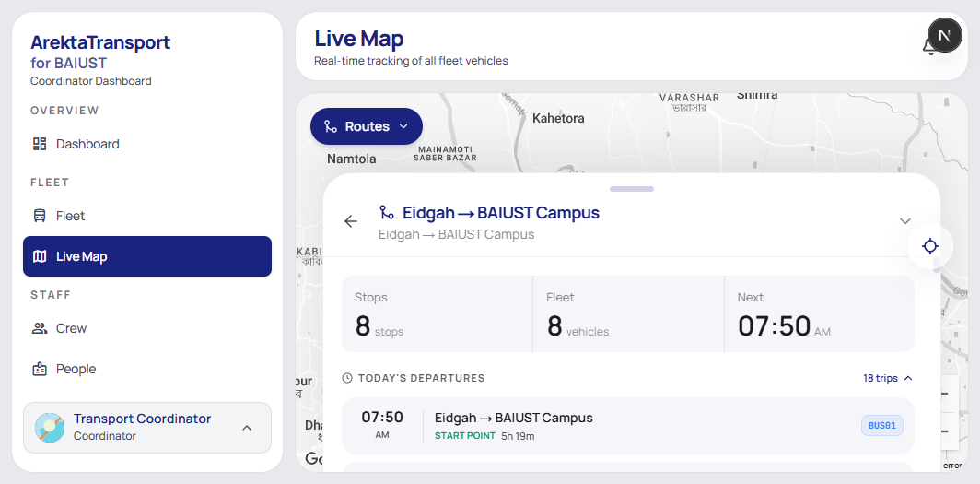Viewport: 980px width, 484px height.
Task: Click the Kahetora map label
Action: (558, 118)
